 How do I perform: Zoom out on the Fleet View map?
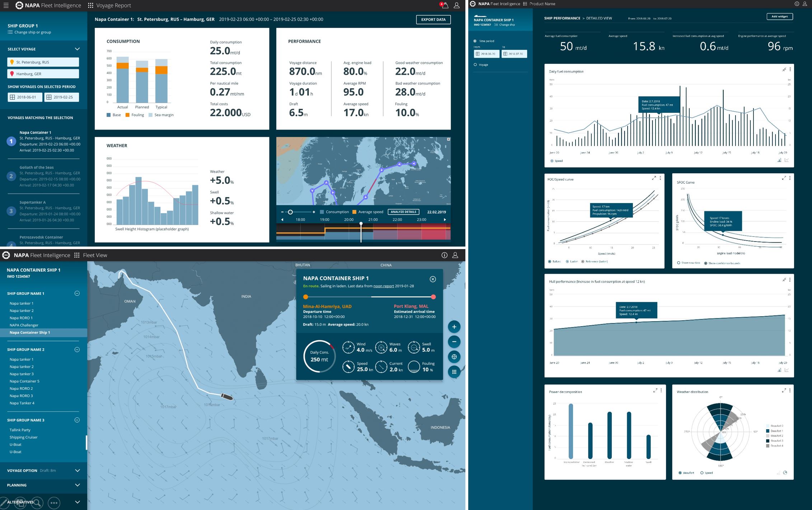pos(454,342)
